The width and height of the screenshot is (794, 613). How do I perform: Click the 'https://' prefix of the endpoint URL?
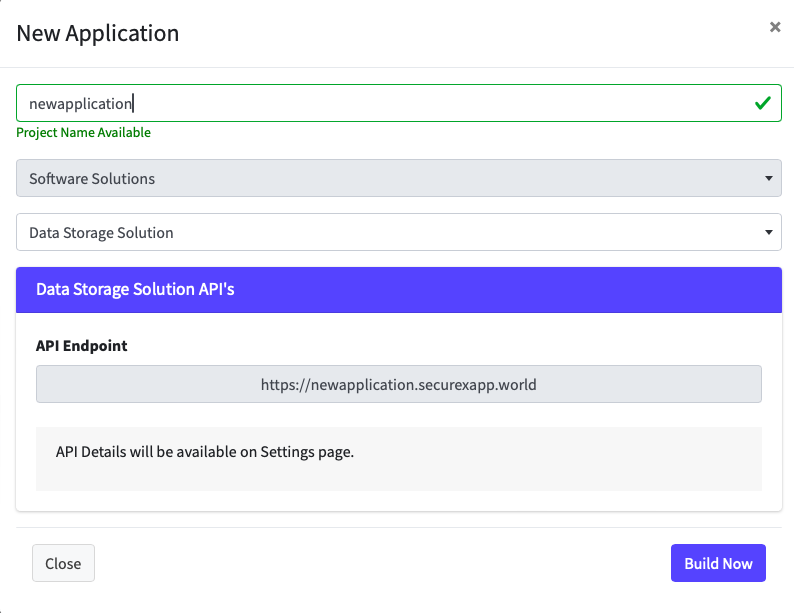(x=282, y=384)
